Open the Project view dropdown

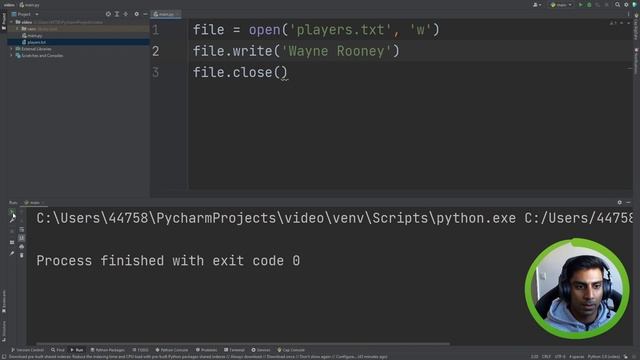point(25,14)
